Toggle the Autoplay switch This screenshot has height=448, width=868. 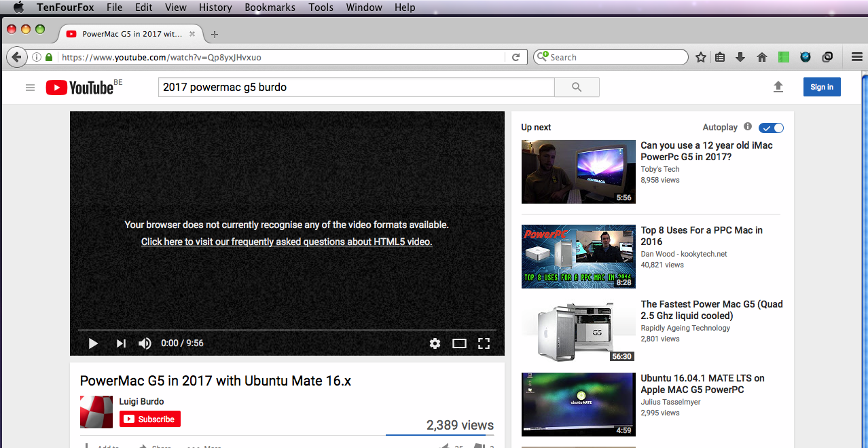(x=771, y=128)
